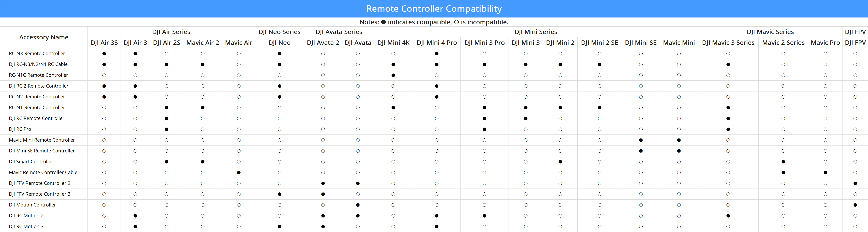Click RC-N1C Remote Controller dot under DJI Mini 4K
The height and width of the screenshot is (232, 868).
tap(393, 75)
